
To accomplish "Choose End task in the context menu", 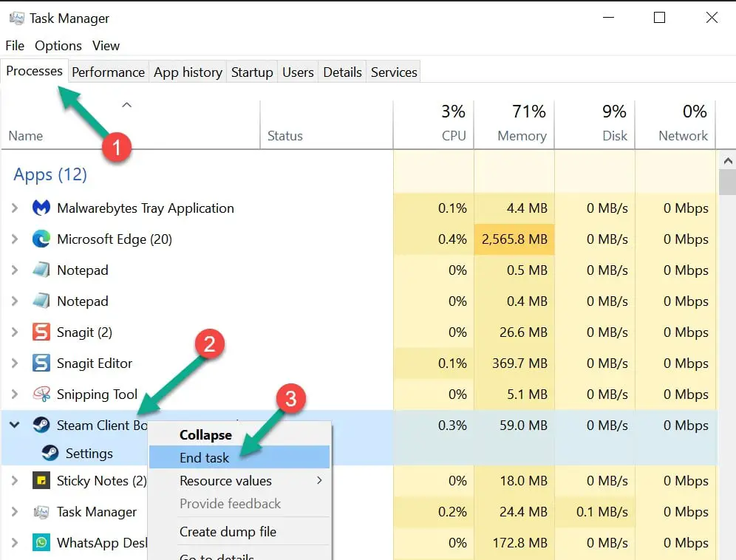I will pos(239,457).
